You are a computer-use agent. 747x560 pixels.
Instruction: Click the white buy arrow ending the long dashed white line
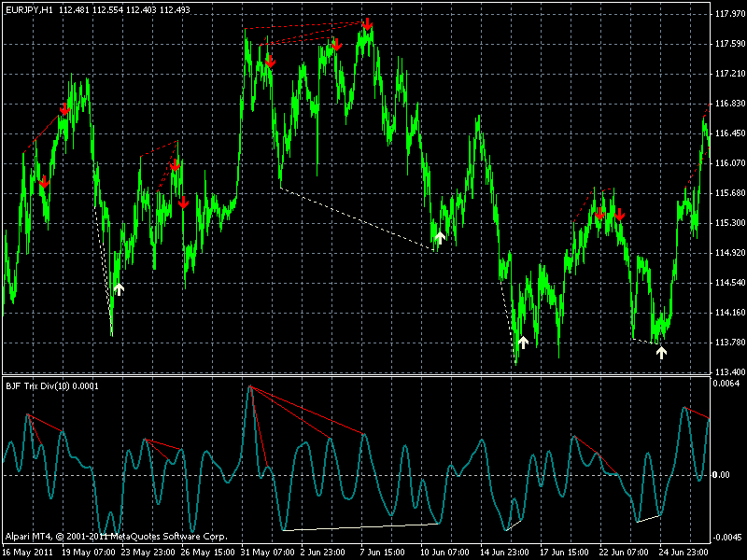coord(440,238)
